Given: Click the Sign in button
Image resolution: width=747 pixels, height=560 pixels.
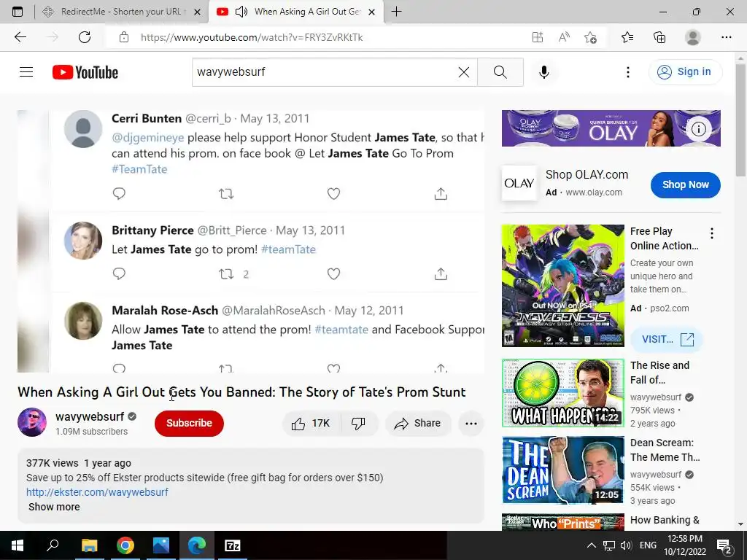Looking at the screenshot, I should click(x=685, y=72).
